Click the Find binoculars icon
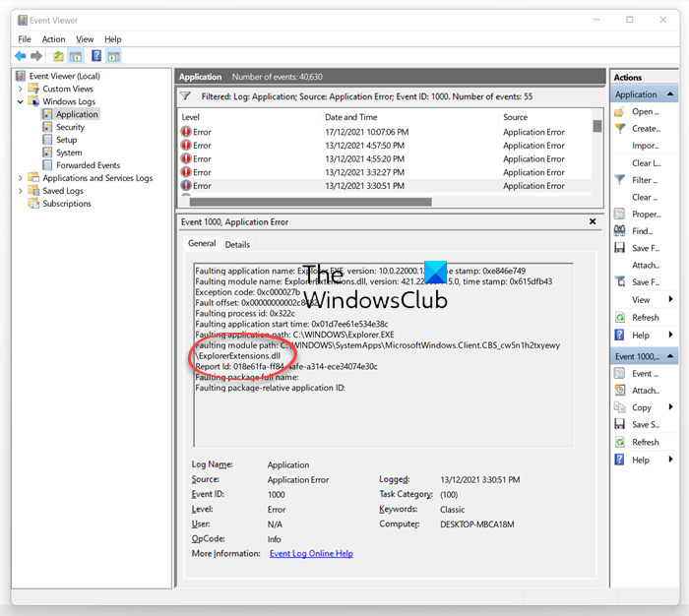The image size is (689, 616). click(619, 230)
